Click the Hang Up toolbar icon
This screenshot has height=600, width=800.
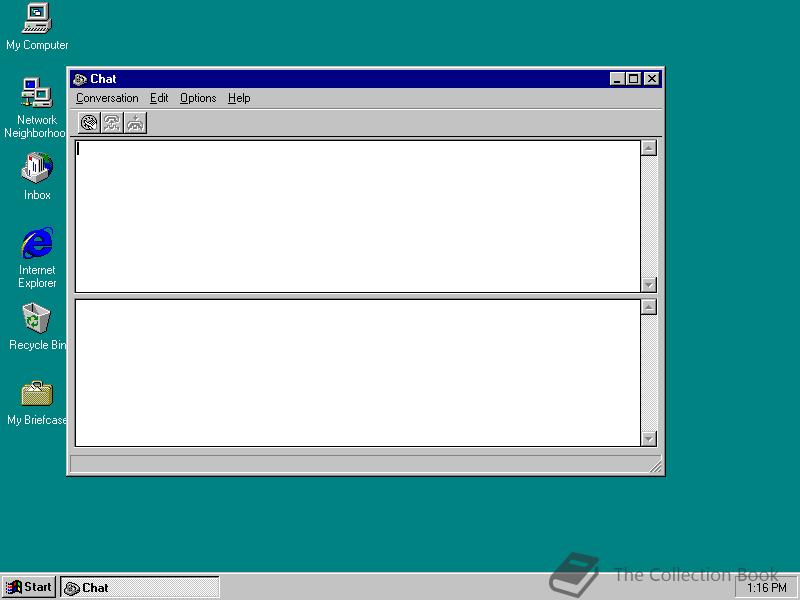[x=135, y=123]
